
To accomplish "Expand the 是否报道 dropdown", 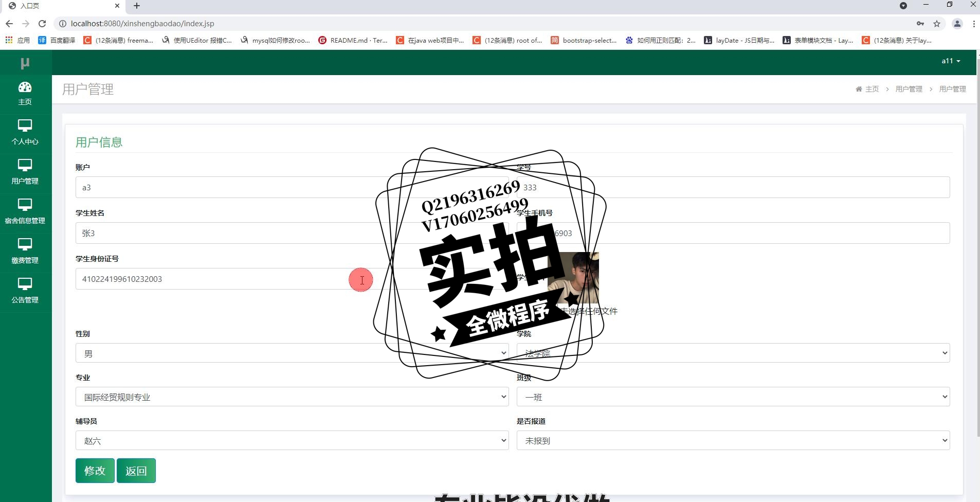I will coord(733,440).
